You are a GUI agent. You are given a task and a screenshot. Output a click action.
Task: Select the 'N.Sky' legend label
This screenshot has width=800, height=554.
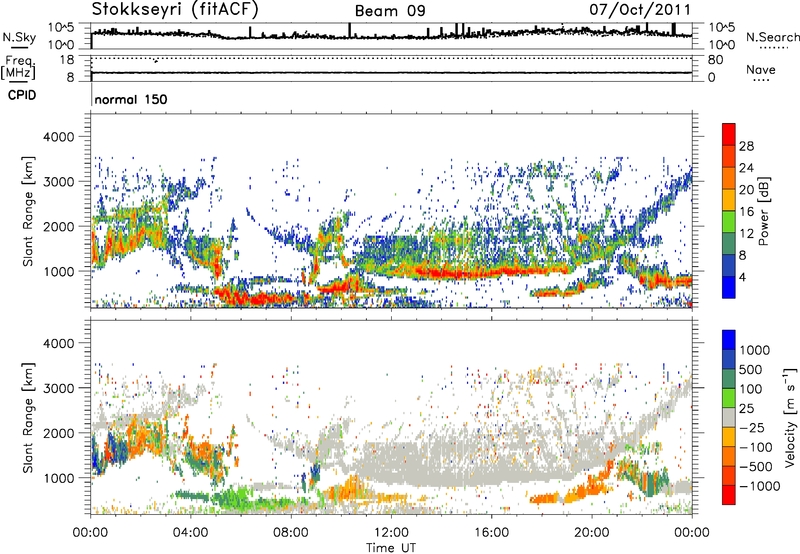click(x=19, y=37)
